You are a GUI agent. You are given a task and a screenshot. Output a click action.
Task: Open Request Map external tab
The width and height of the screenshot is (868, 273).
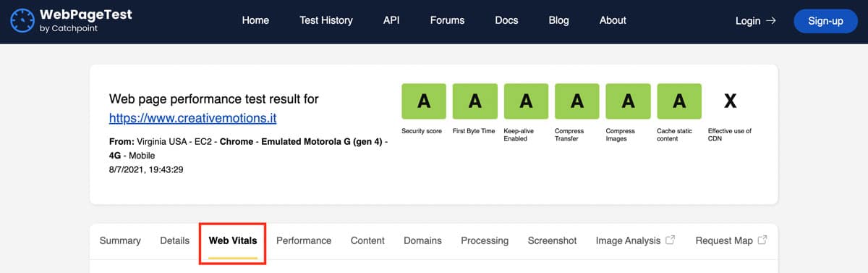[x=731, y=240]
